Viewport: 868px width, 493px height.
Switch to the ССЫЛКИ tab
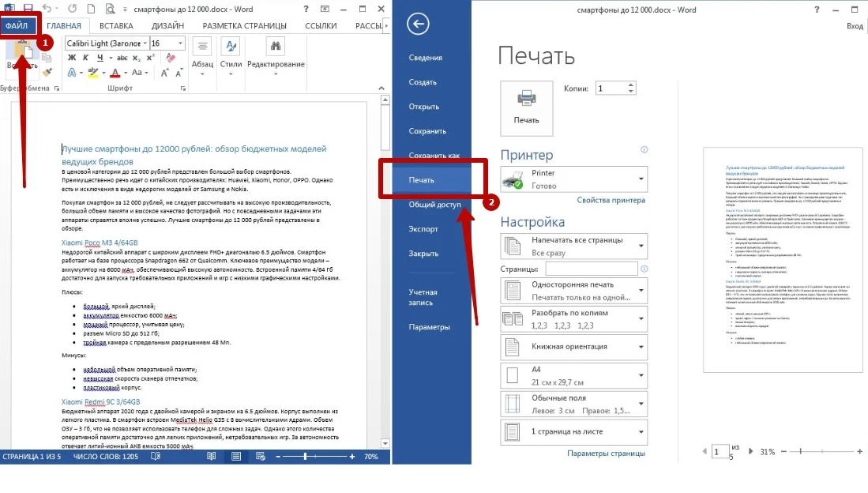click(321, 25)
